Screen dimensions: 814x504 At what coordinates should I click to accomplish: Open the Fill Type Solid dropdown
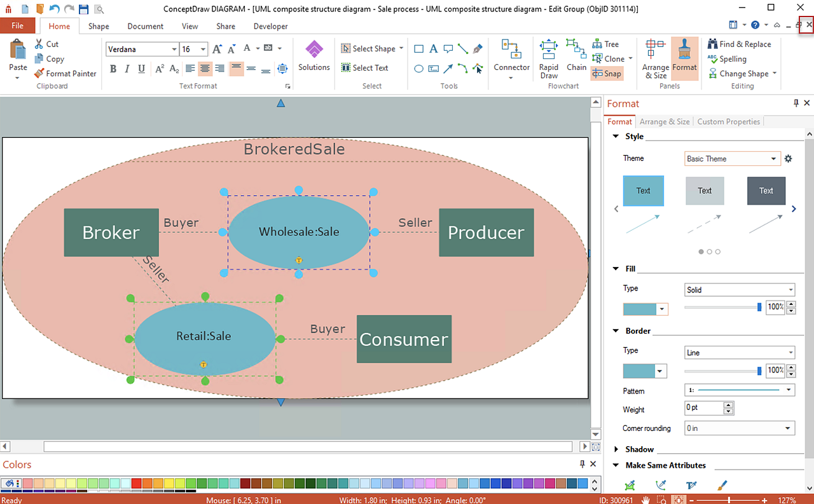739,290
